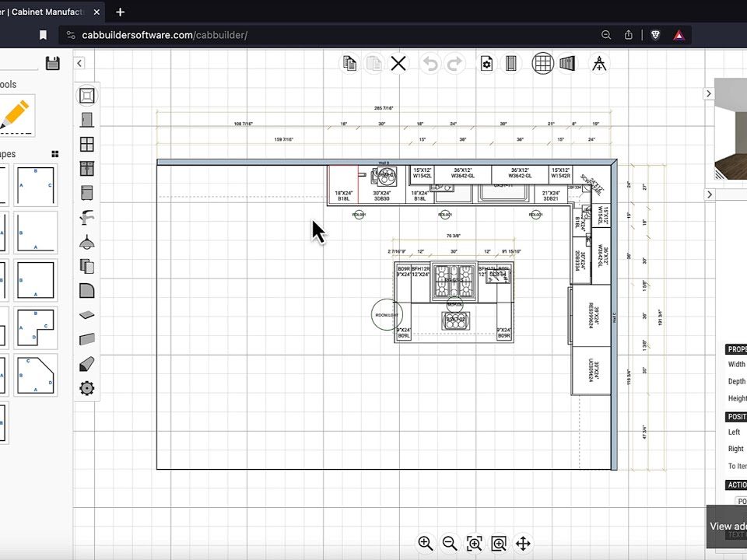Expand the properties panel chevron

(708, 194)
